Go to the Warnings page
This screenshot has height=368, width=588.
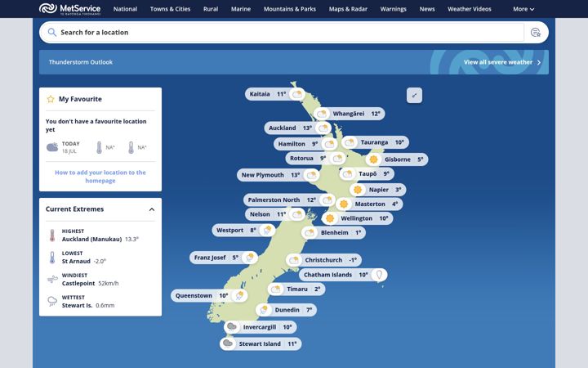(x=394, y=9)
